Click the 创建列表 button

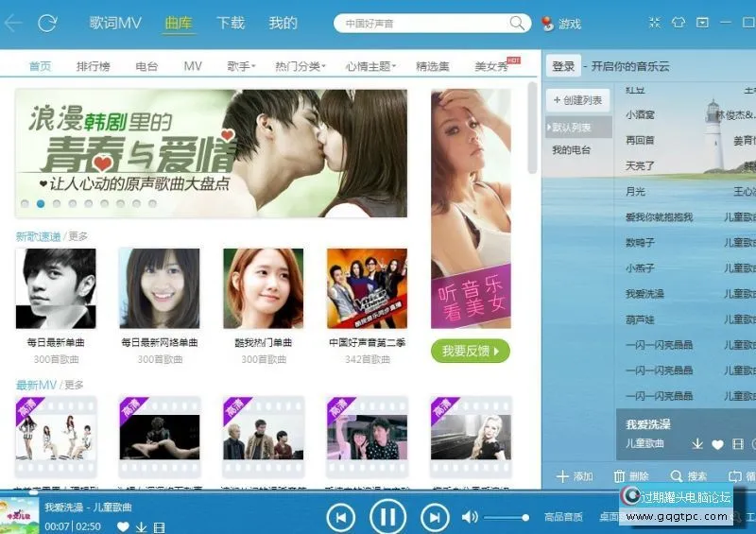click(577, 100)
